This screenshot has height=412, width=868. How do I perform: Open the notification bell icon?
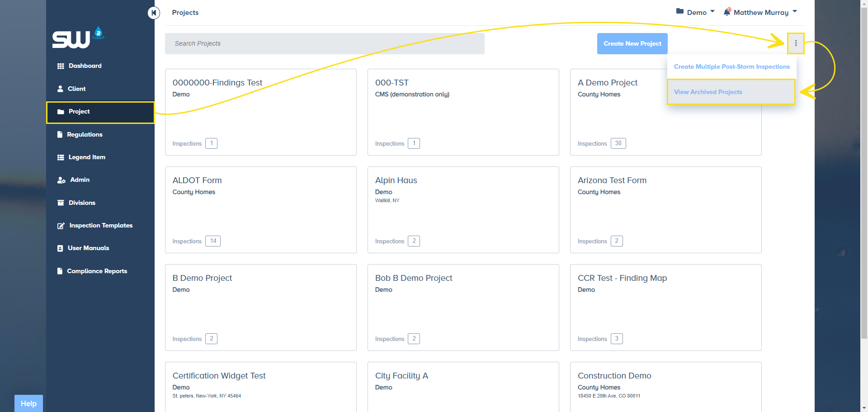727,12
